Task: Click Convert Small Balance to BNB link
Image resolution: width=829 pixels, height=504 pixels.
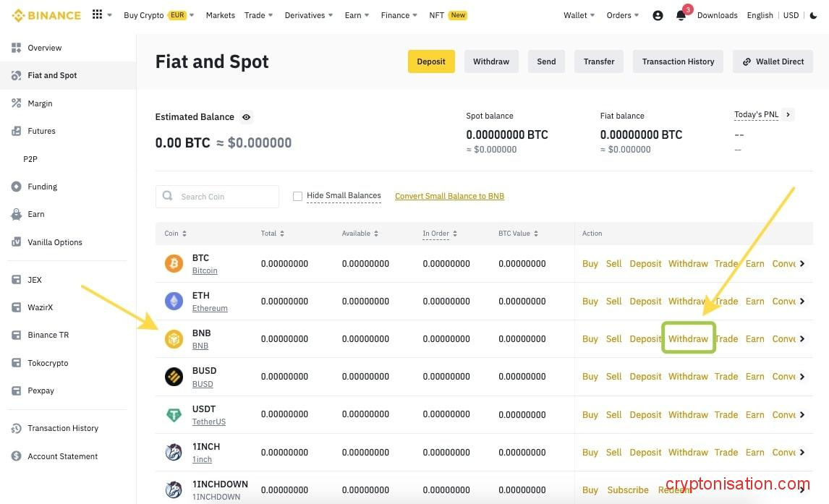Action: click(x=449, y=196)
